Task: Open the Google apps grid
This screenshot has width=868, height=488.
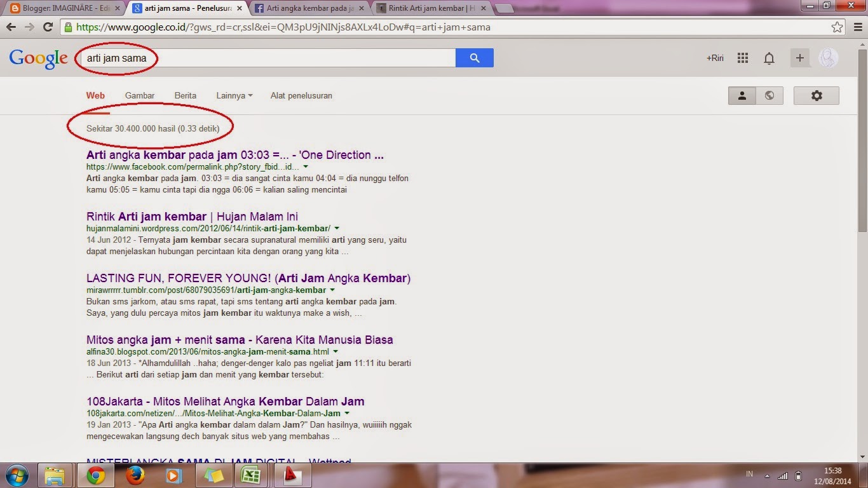Action: [743, 58]
